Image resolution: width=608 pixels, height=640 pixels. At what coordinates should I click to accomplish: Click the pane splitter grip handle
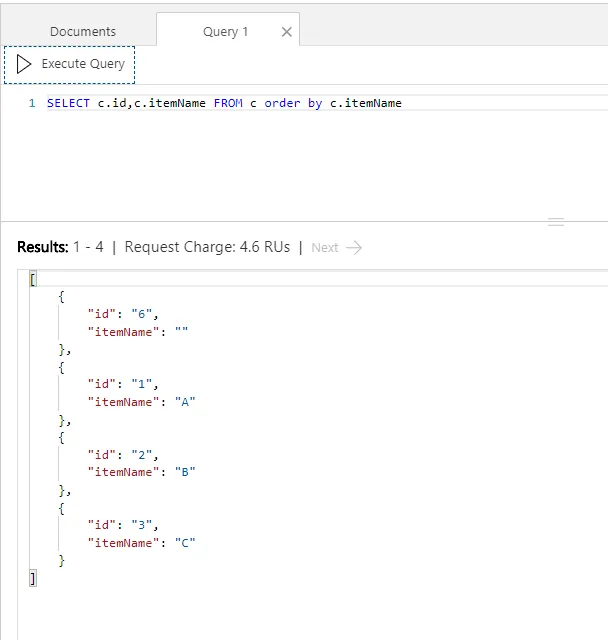pyautogui.click(x=556, y=222)
